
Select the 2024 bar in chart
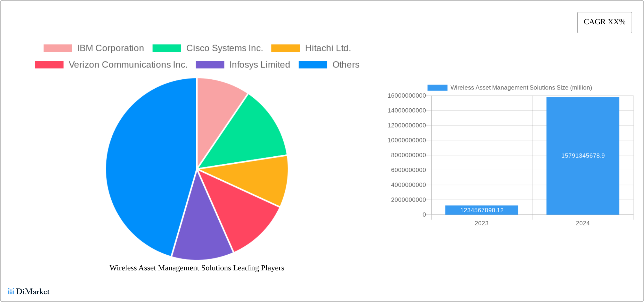point(583,156)
